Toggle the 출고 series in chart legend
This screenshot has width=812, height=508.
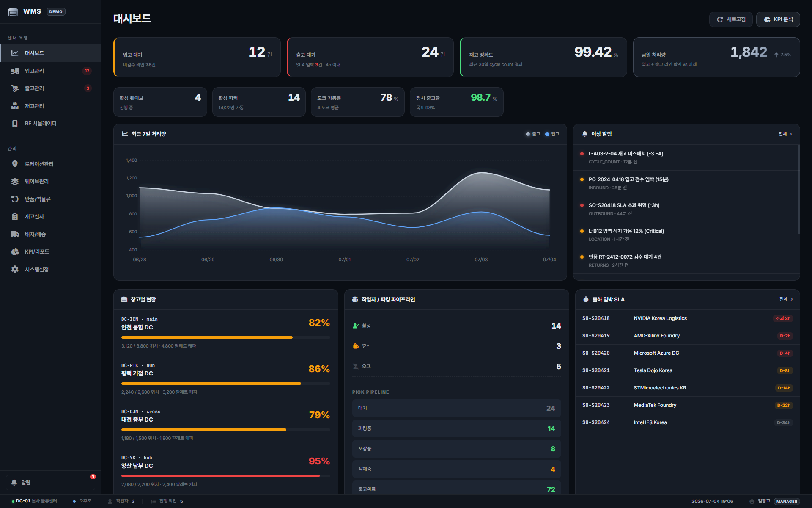tap(533, 134)
